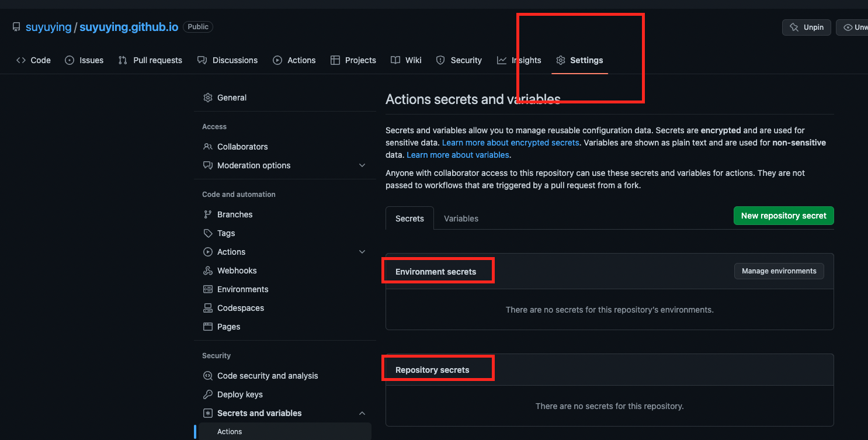Click the Environments server icon

208,289
